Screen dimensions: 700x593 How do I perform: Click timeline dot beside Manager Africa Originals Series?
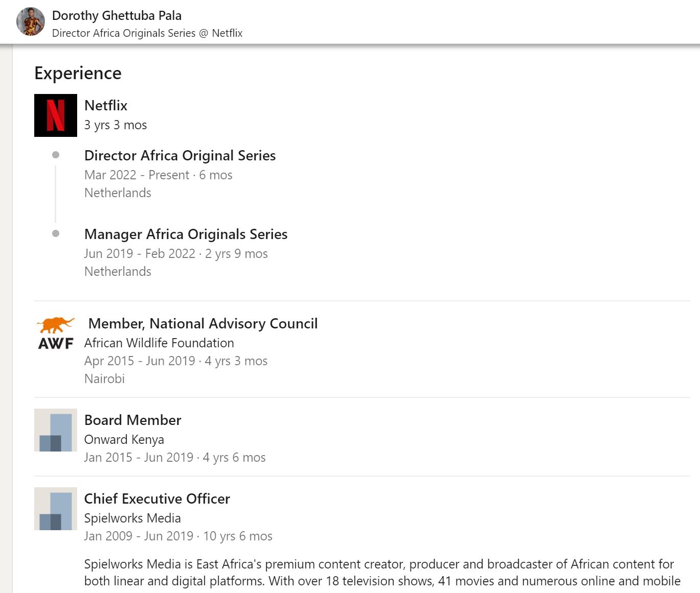click(56, 233)
